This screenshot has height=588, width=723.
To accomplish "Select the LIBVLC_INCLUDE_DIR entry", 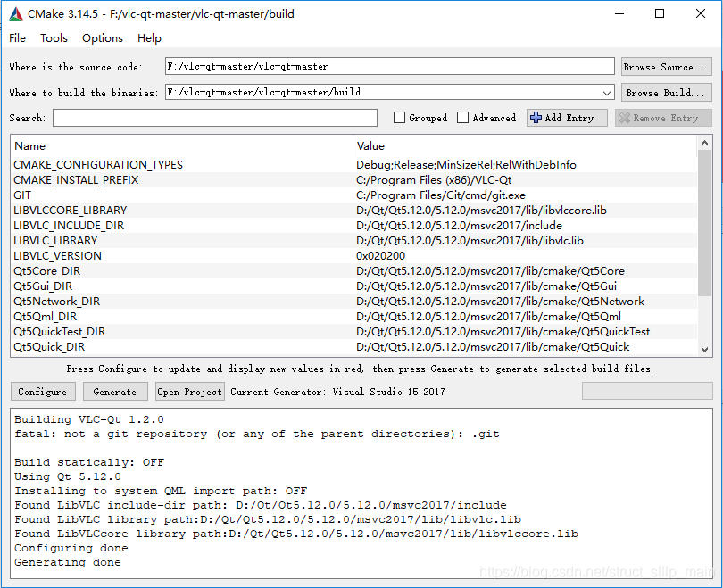I will point(69,226).
